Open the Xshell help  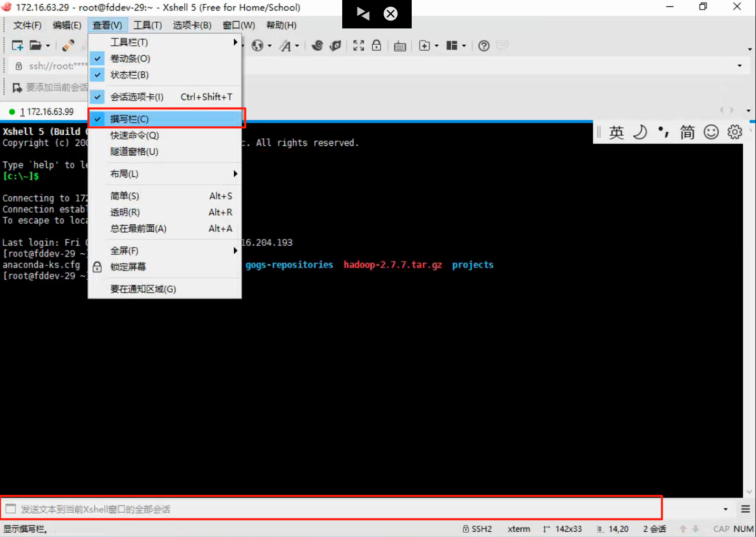[x=483, y=46]
